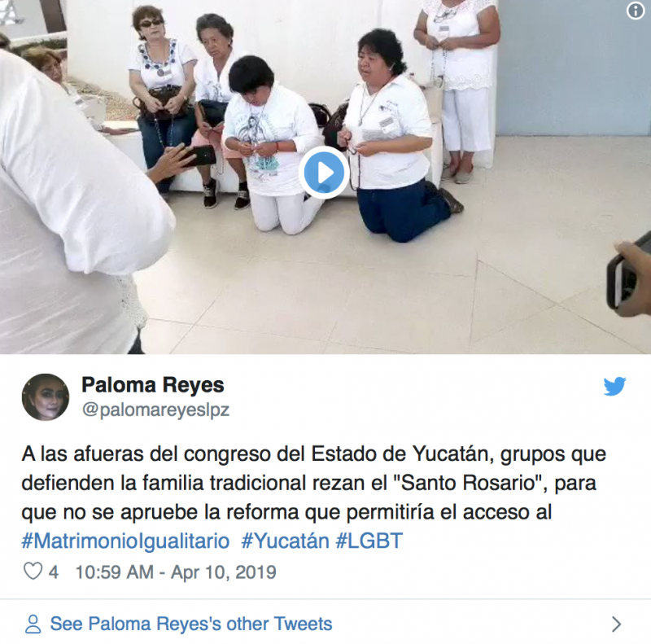Open Paloma Reyes profile avatar
The image size is (651, 644).
pos(46,397)
